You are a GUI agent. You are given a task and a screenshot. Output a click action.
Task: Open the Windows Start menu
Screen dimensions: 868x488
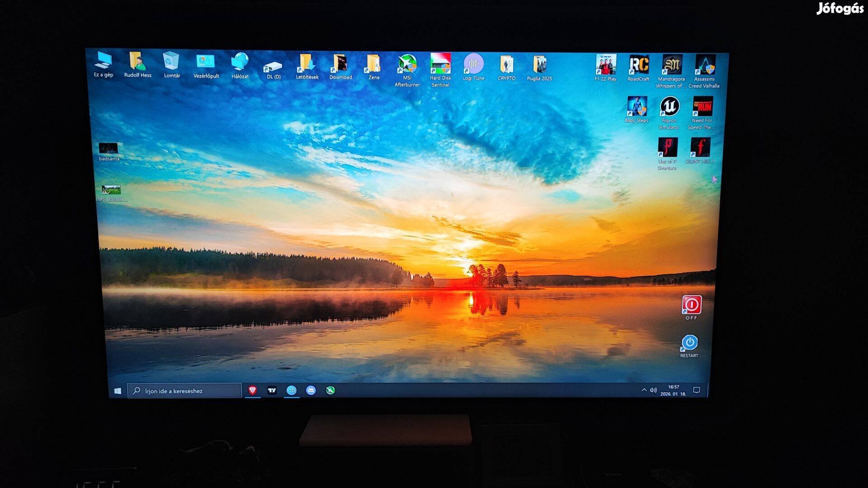point(118,391)
